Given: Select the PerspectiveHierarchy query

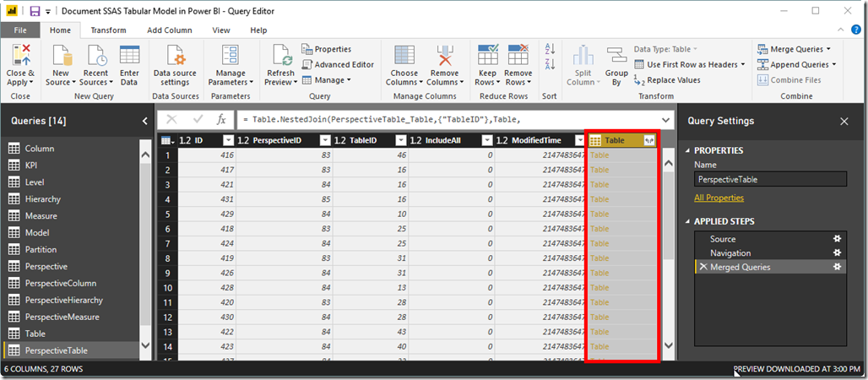Looking at the screenshot, I should tap(71, 300).
